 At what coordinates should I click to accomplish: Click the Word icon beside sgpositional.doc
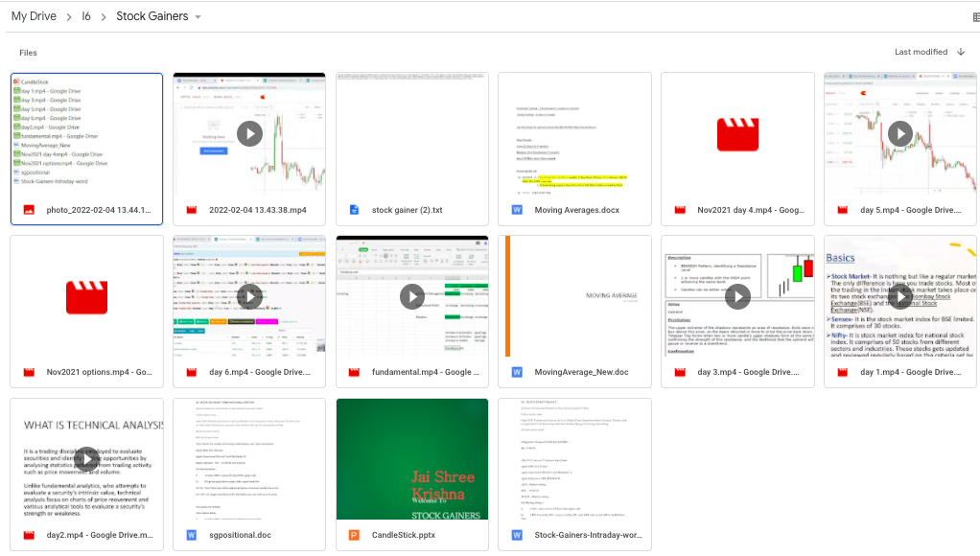click(191, 535)
